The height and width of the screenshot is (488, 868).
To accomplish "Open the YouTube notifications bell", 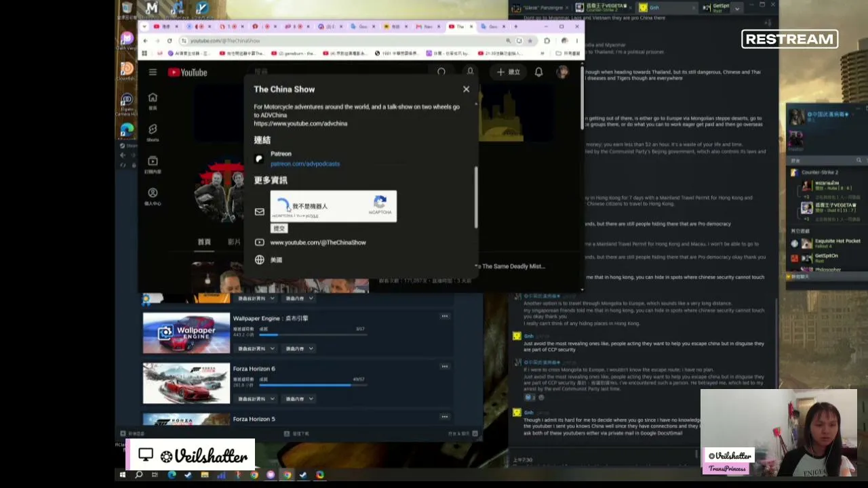I will 538,72.
